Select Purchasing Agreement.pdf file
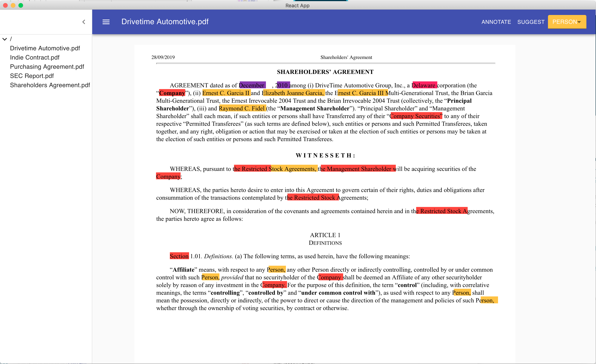This screenshot has width=596, height=364. 47,67
